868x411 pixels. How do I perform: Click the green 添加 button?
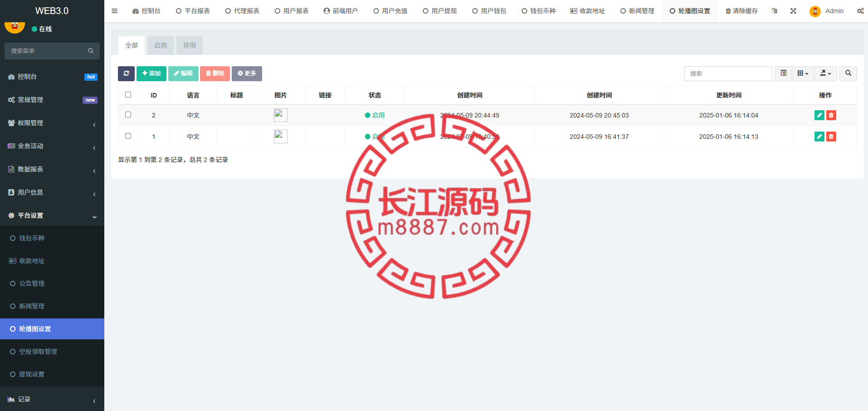click(x=151, y=73)
